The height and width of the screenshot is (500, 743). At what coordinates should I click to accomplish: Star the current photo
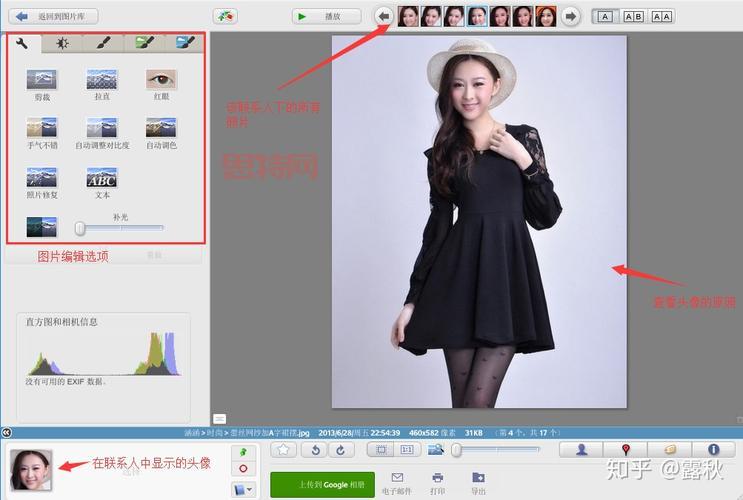(283, 449)
